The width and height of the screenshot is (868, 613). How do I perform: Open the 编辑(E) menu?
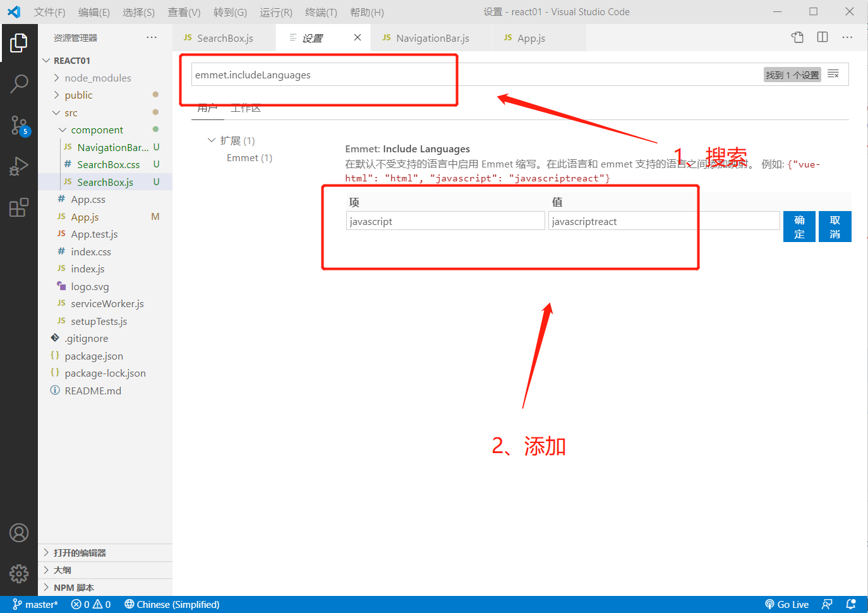(94, 12)
